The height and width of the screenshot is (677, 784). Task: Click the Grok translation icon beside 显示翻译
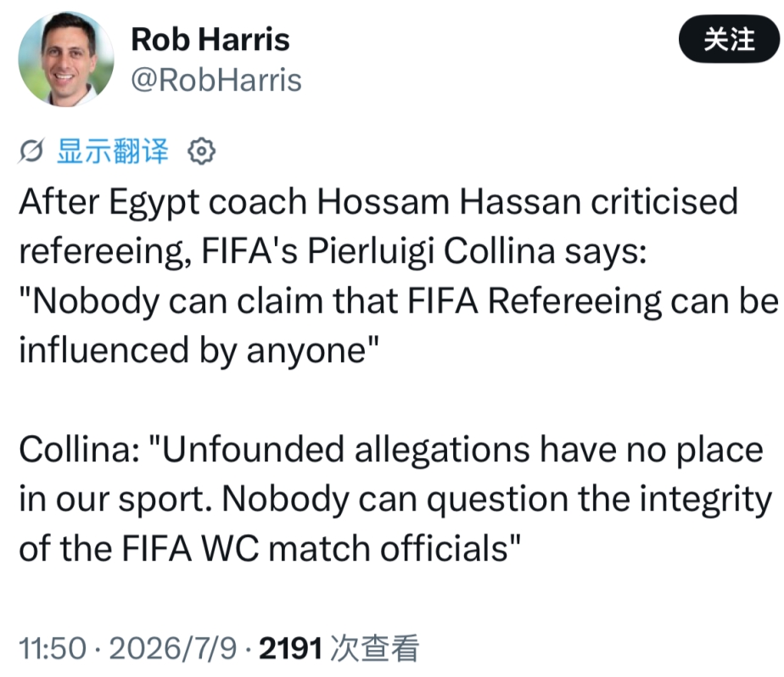click(31, 150)
